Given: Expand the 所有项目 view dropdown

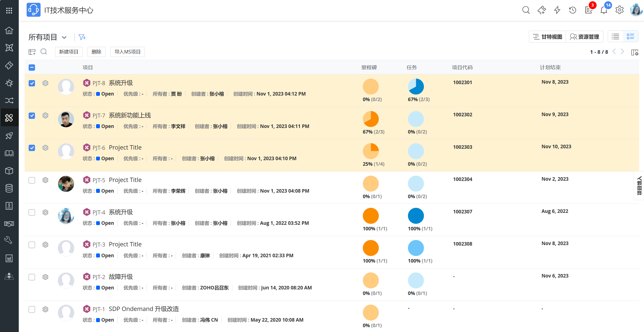Looking at the screenshot, I should point(64,38).
